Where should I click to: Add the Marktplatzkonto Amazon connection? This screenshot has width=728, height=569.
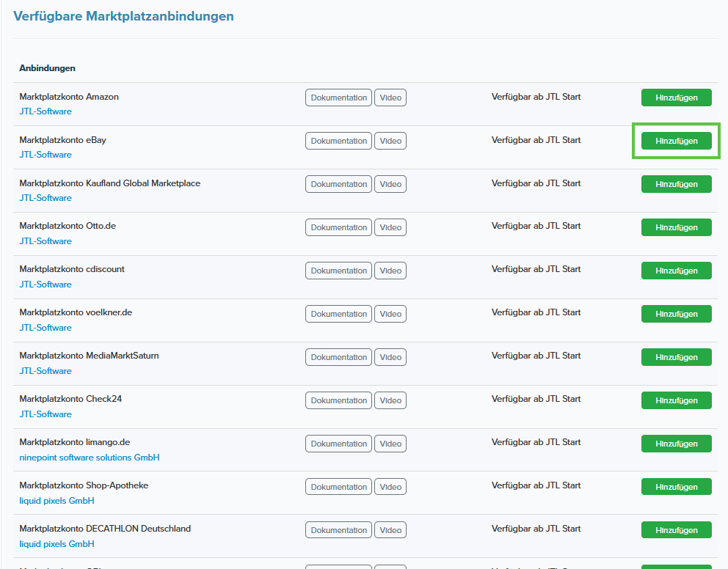[676, 98]
